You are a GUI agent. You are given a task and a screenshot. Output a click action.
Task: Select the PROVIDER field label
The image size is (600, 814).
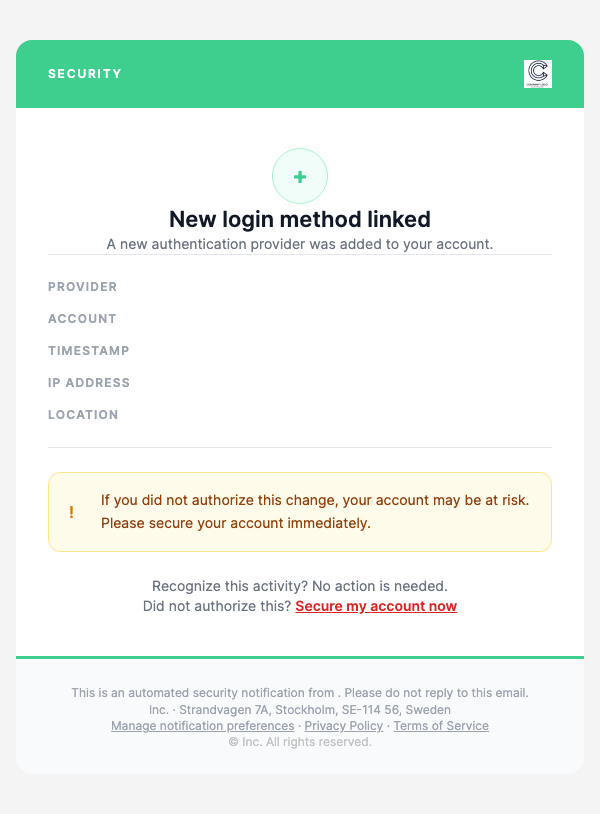82,287
